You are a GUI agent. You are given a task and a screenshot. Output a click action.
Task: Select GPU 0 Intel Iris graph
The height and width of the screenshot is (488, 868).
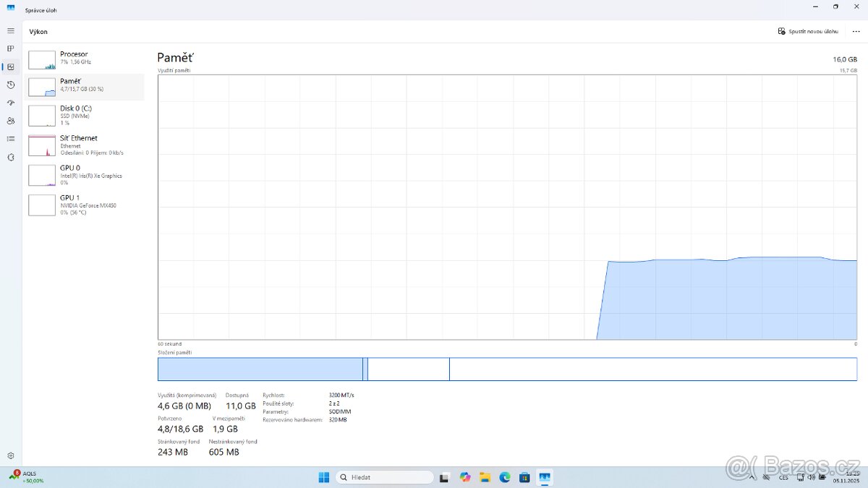(x=84, y=175)
